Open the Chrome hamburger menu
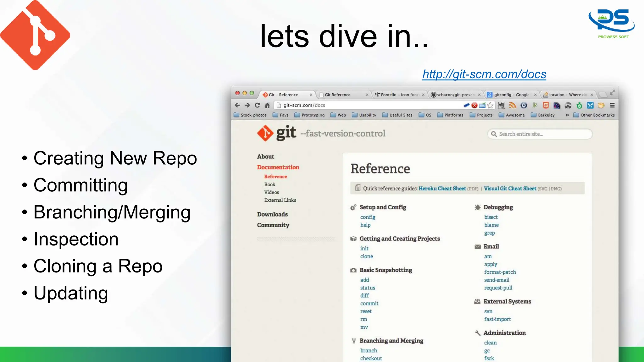This screenshot has height=362, width=644. (612, 105)
